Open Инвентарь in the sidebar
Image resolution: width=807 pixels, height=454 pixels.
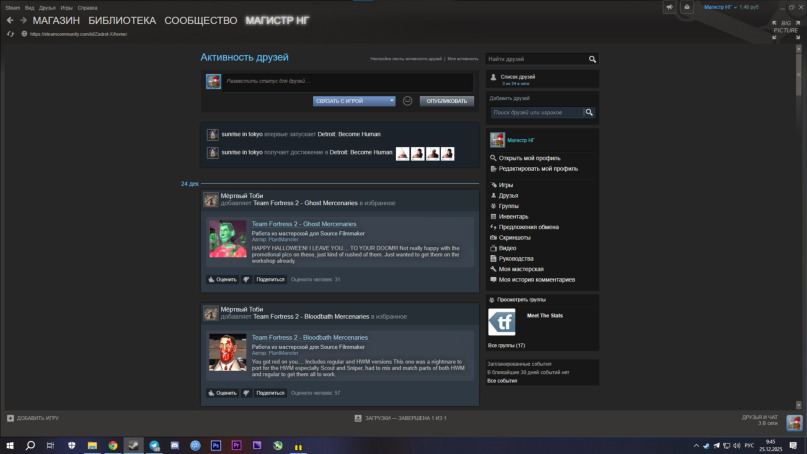[x=513, y=217]
